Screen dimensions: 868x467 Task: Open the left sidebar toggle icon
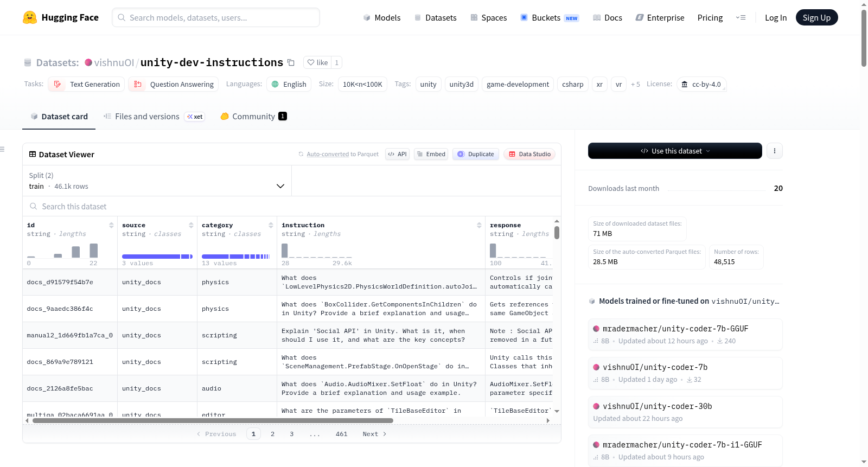click(2, 149)
